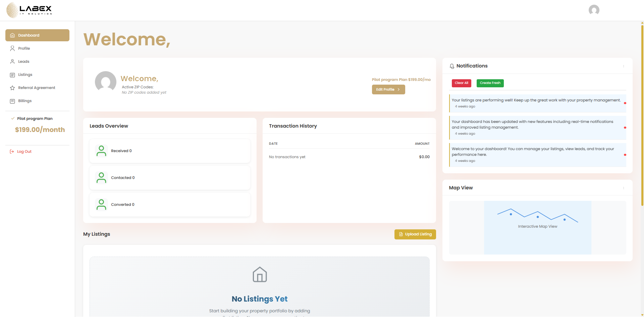
Task: Click the Contacted leads person icon
Action: coord(101,178)
